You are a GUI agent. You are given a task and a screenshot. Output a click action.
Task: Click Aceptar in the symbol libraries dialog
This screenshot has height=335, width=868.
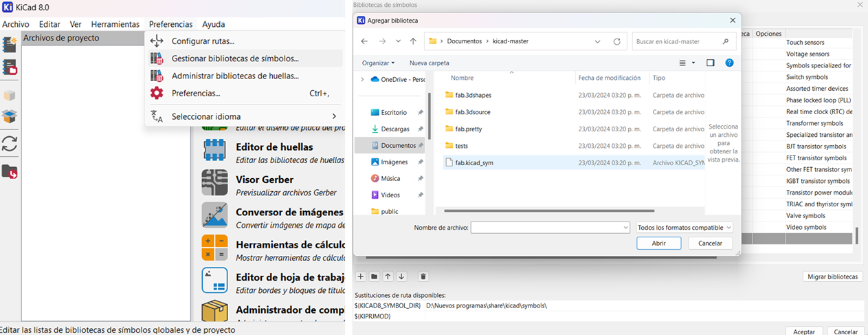click(x=804, y=332)
